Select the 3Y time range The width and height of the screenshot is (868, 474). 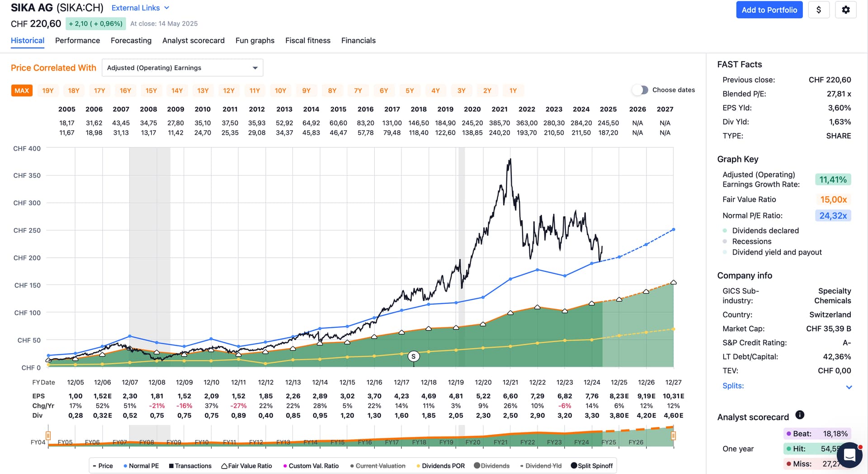tap(461, 90)
